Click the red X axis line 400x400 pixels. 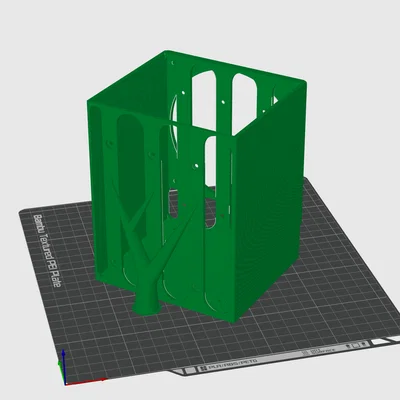[x=85, y=382]
